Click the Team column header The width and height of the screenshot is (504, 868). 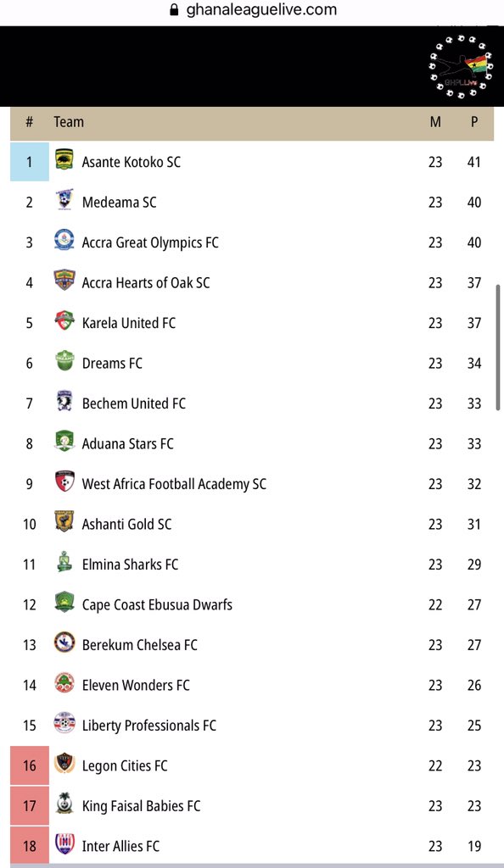(69, 122)
